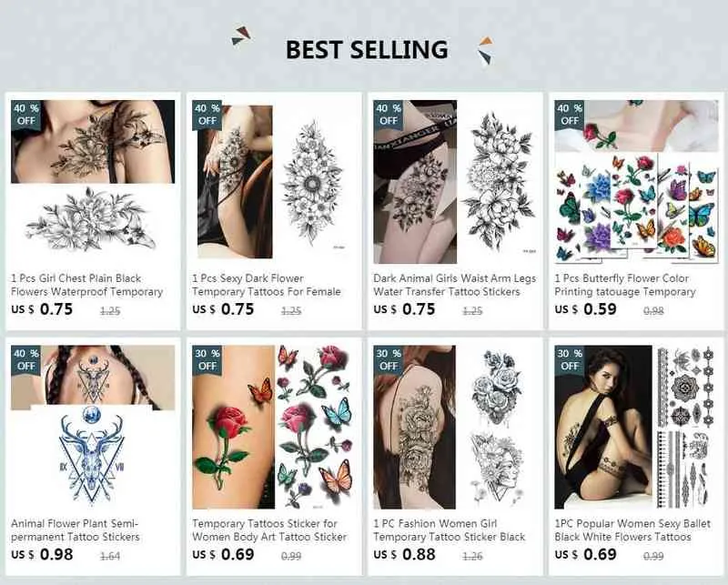The height and width of the screenshot is (585, 728).
Task: Open the Sexy Dark Flower sunflower tattoo image
Action: pos(274,182)
